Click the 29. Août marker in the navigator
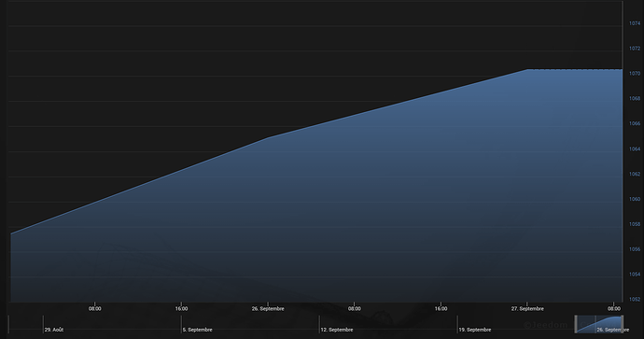 (54, 330)
